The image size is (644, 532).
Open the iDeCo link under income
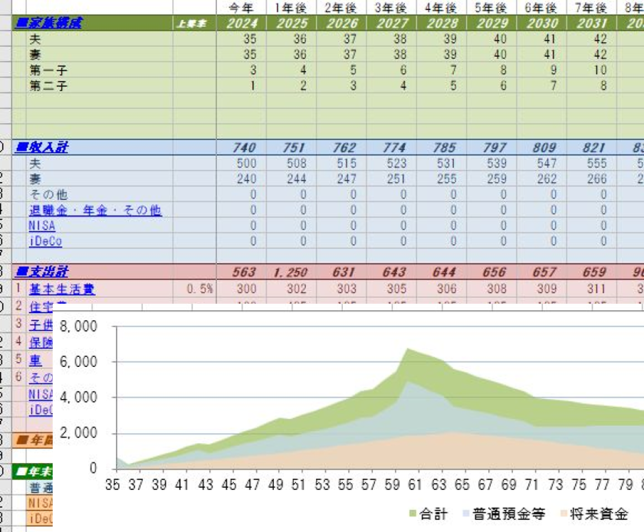point(46,241)
